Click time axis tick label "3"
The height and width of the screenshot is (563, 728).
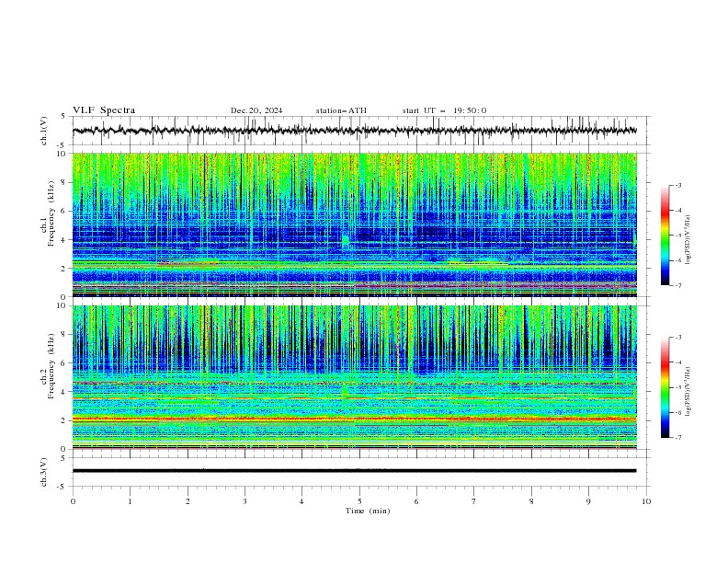click(245, 501)
